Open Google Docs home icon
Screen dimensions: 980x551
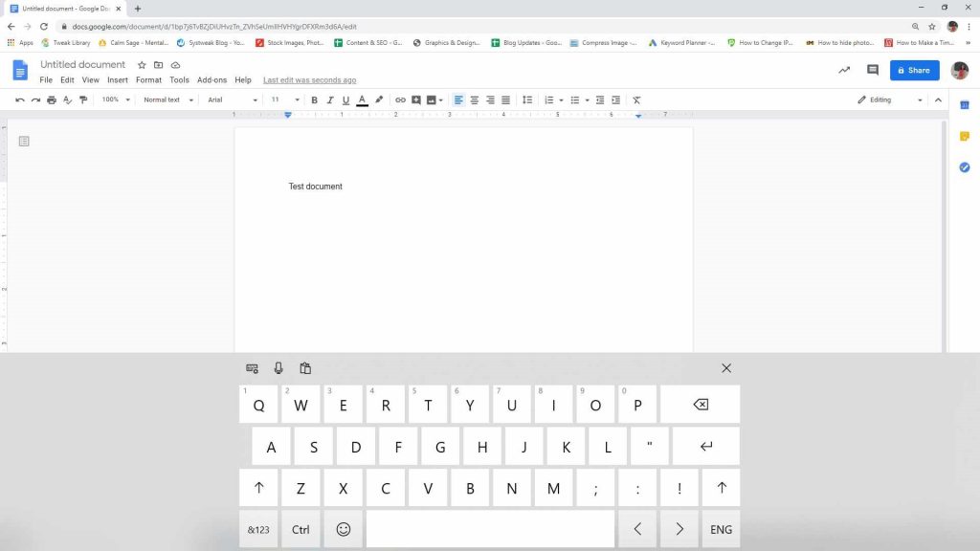pos(20,70)
